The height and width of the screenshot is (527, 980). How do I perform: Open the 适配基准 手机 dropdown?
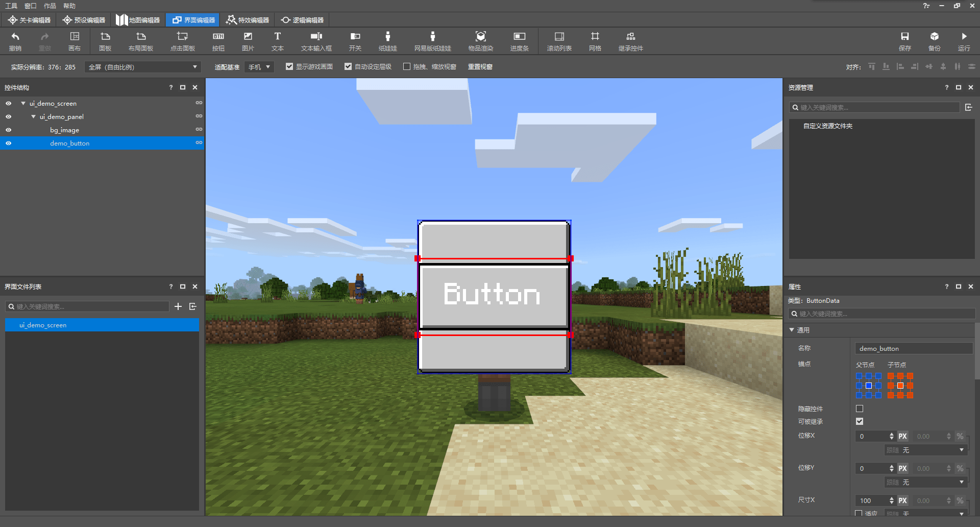(x=259, y=67)
